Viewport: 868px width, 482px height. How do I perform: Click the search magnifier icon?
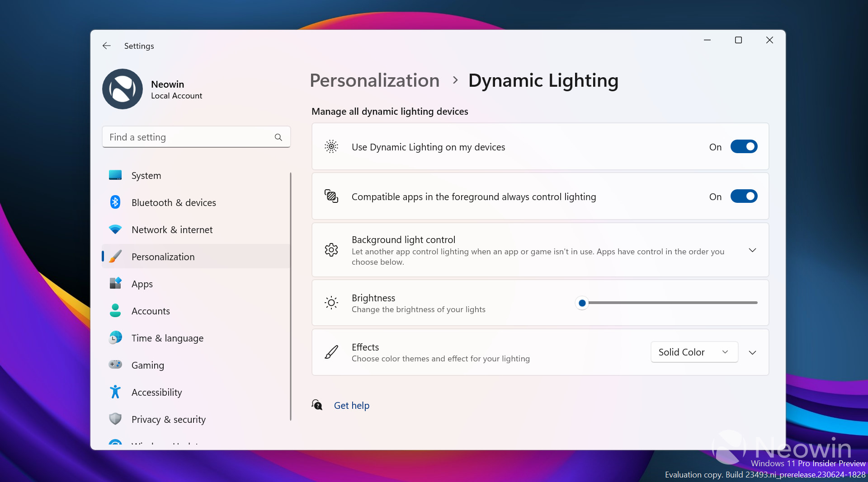click(x=278, y=137)
